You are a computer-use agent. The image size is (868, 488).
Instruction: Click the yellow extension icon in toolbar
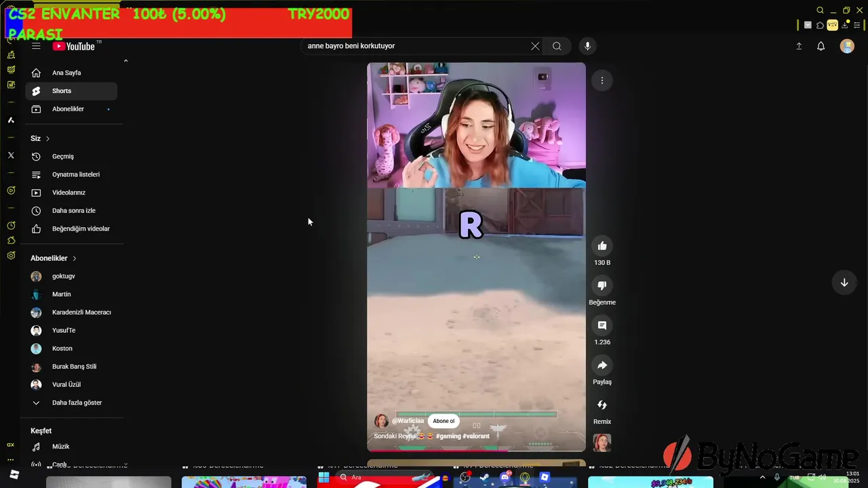832,25
